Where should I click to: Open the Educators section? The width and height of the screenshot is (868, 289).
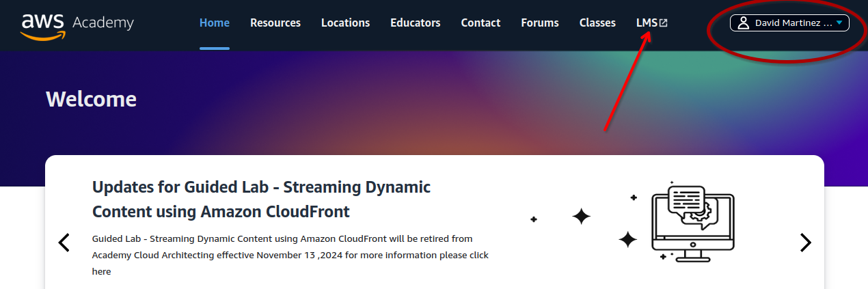click(415, 23)
